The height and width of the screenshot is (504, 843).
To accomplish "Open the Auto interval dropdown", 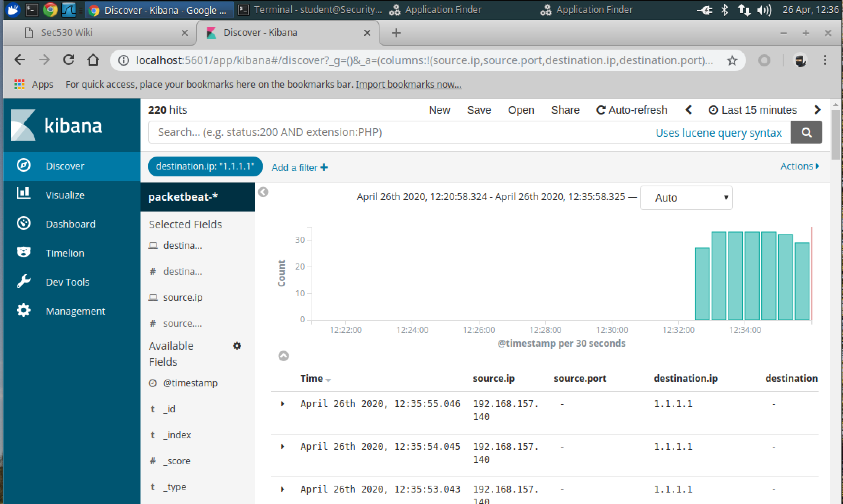I will 686,197.
